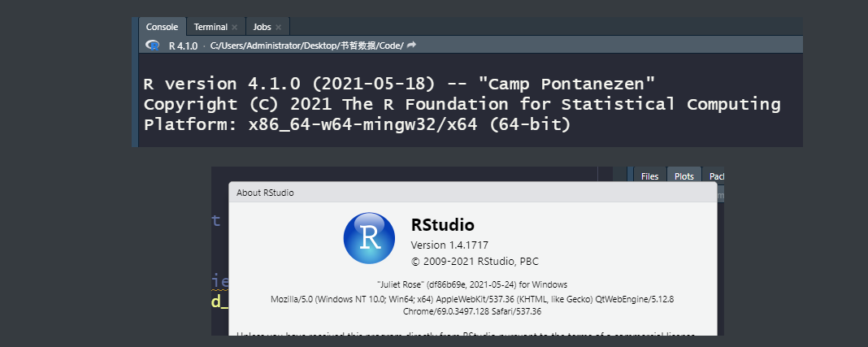This screenshot has height=347, width=868.
Task: Click the RStudio logo in About dialog
Action: (x=369, y=237)
